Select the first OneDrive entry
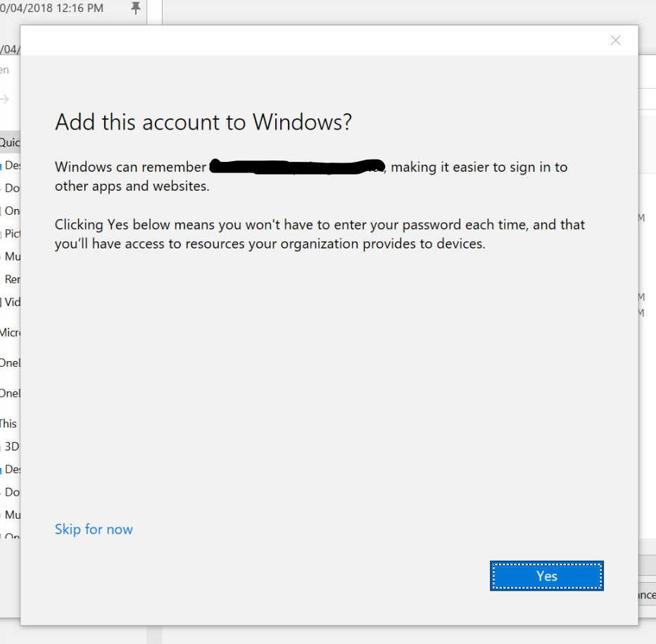The height and width of the screenshot is (644, 656). (10, 362)
